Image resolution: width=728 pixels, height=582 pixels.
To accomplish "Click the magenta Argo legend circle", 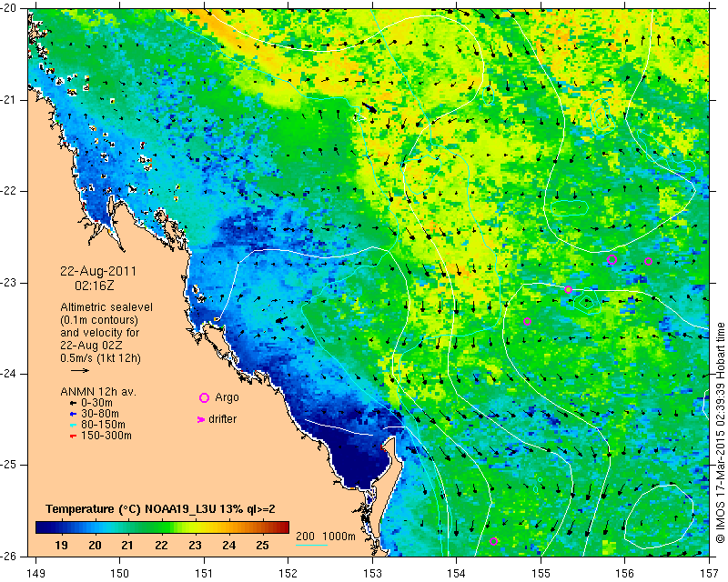I will [x=204, y=397].
